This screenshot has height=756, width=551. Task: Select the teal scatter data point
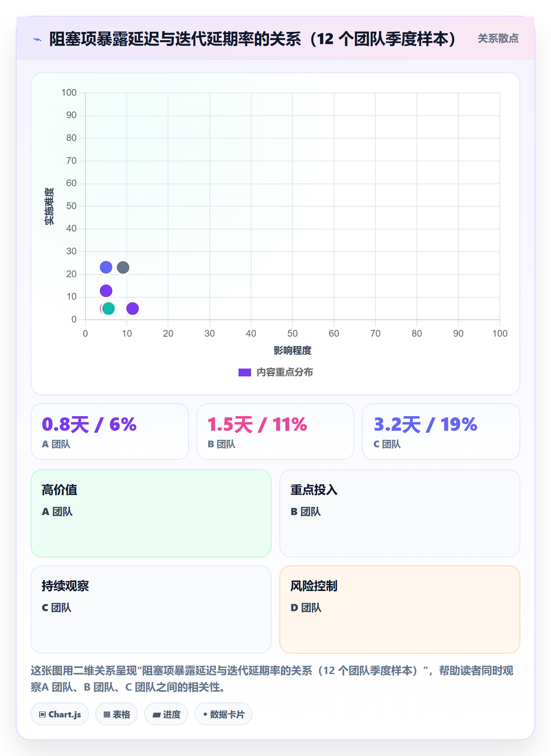[x=109, y=308]
